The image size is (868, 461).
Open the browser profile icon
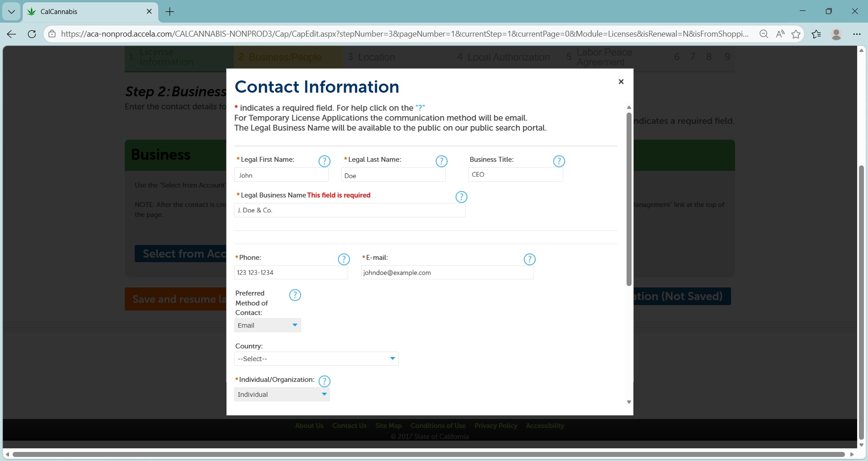pos(836,34)
